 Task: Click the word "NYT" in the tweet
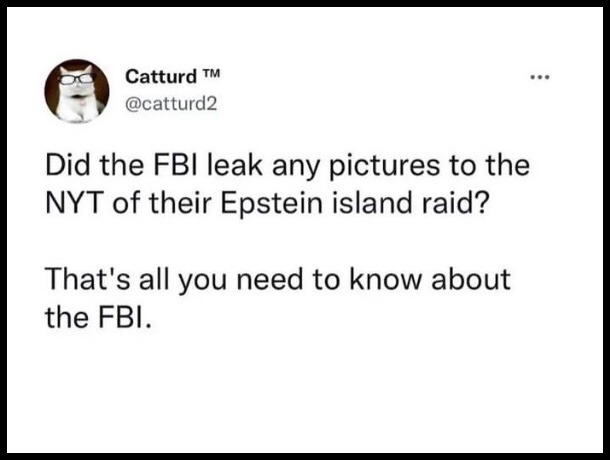click(75, 204)
